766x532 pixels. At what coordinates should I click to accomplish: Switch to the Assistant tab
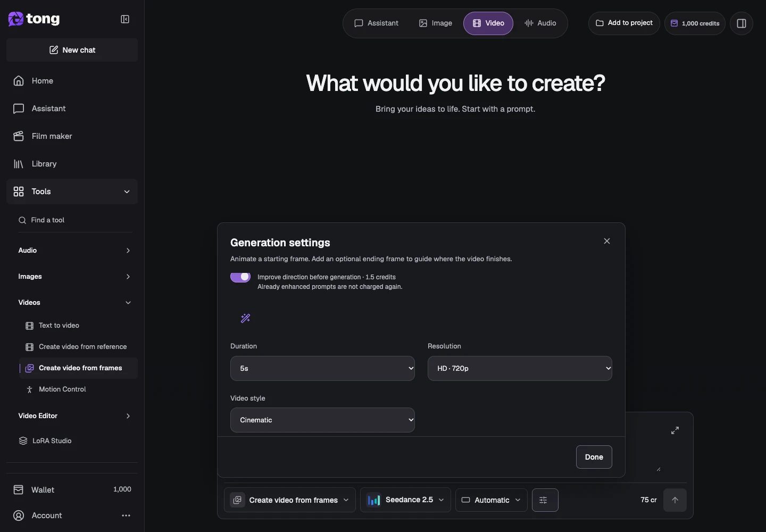click(x=377, y=23)
